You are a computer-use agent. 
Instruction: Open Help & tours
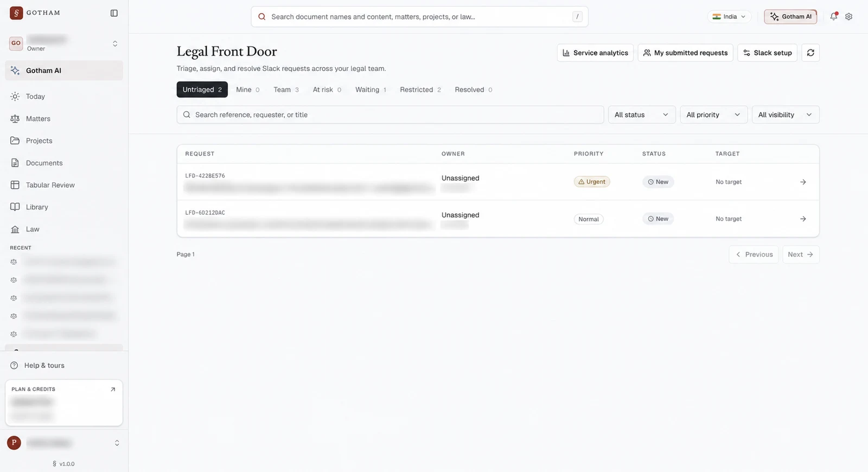64,366
